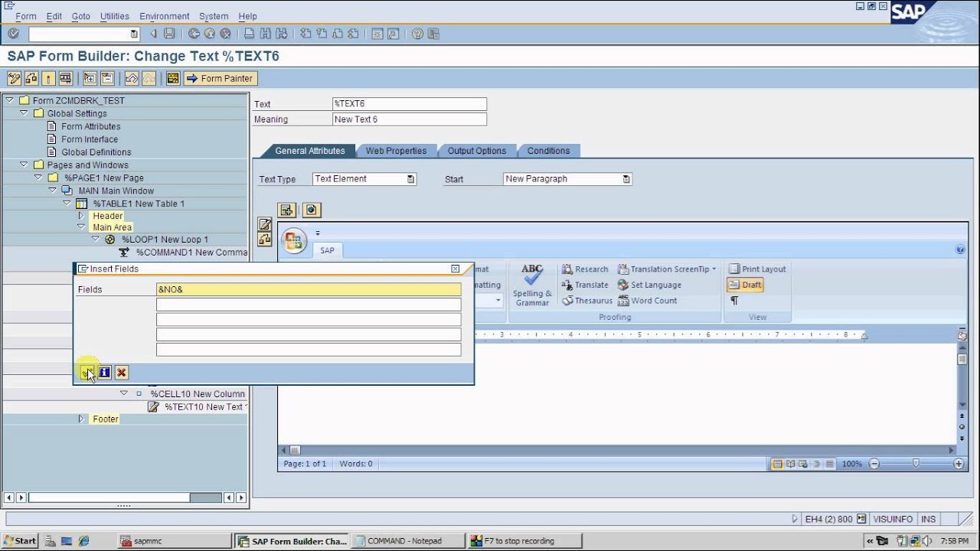This screenshot has width=980, height=551.
Task: Open the command field history dropdown
Action: coord(134,34)
